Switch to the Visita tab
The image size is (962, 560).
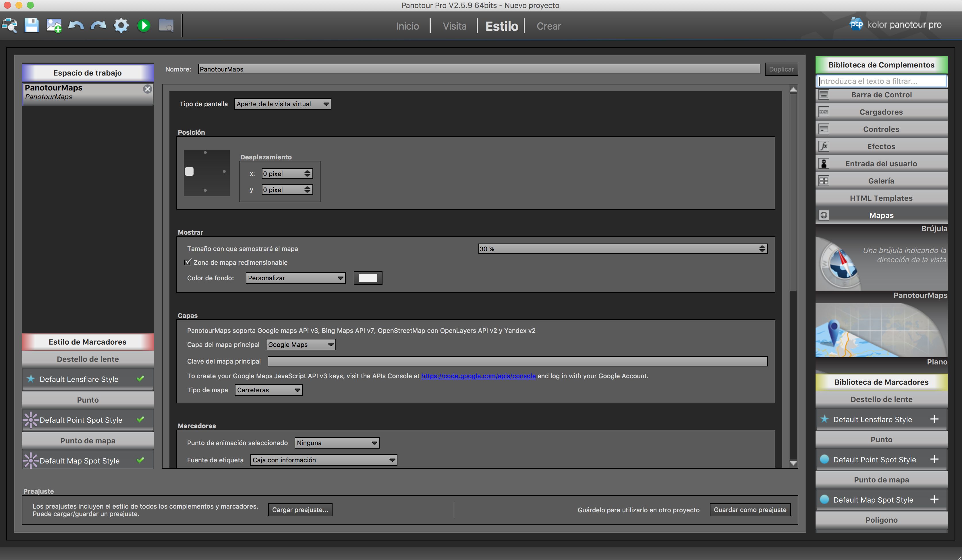(454, 26)
